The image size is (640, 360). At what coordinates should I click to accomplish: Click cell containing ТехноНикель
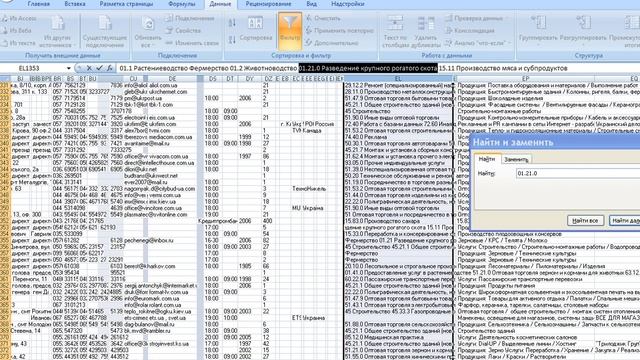coord(309,189)
